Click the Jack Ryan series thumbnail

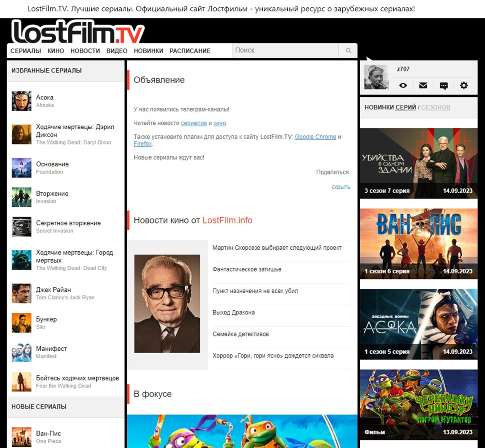point(21,293)
